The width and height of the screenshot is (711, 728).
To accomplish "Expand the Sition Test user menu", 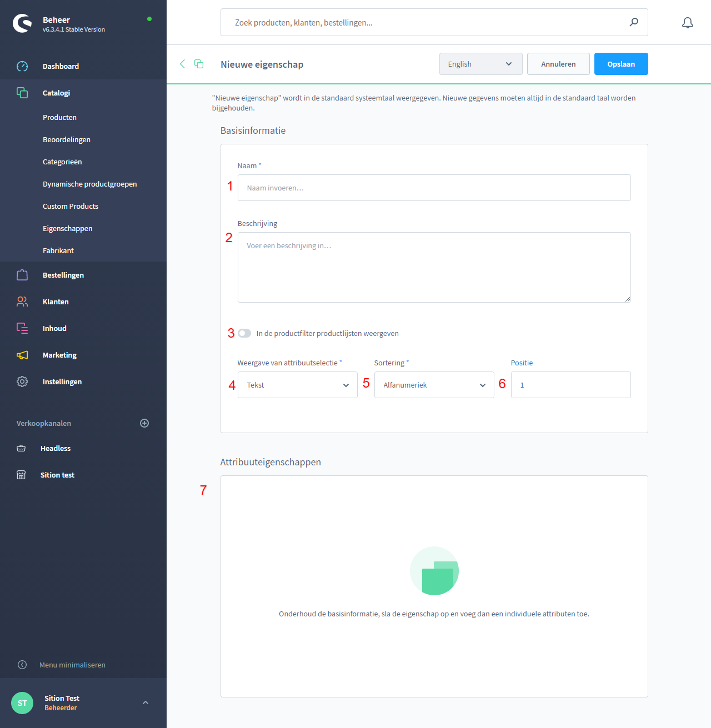I will tap(146, 702).
